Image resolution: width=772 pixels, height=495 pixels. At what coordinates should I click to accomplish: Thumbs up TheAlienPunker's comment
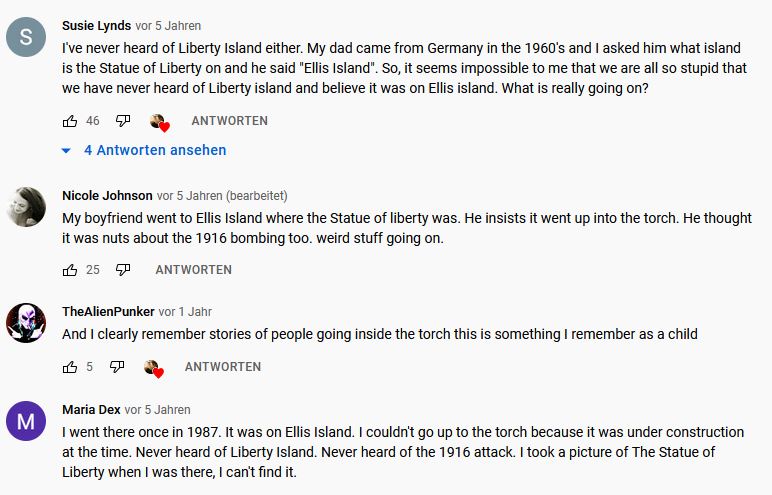70,367
